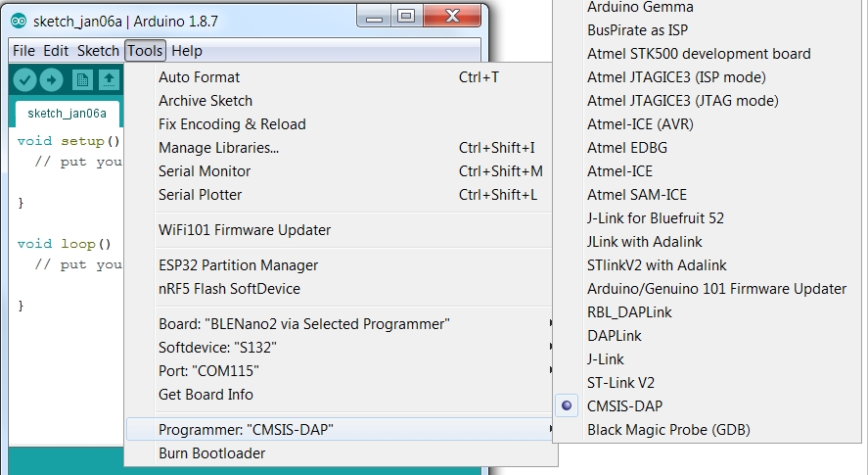Select the CMSIS-DAP radio button
The image size is (868, 475).
tap(567, 405)
